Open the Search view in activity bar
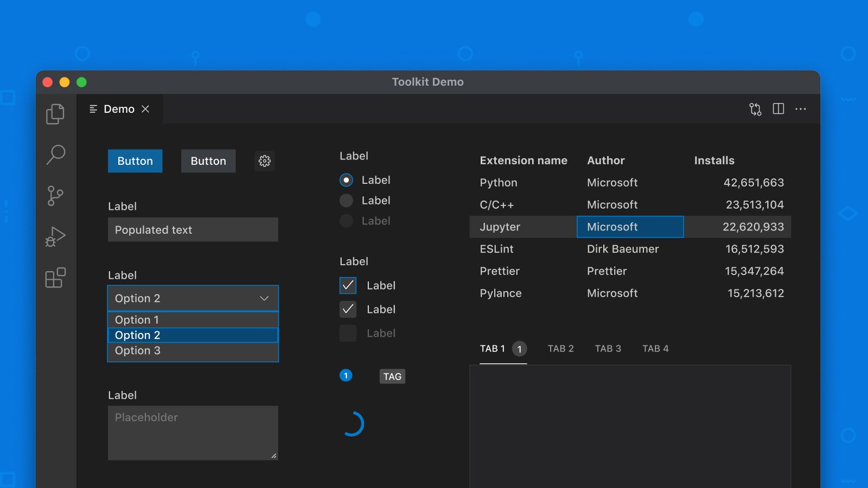Viewport: 868px width, 488px height. [x=55, y=155]
